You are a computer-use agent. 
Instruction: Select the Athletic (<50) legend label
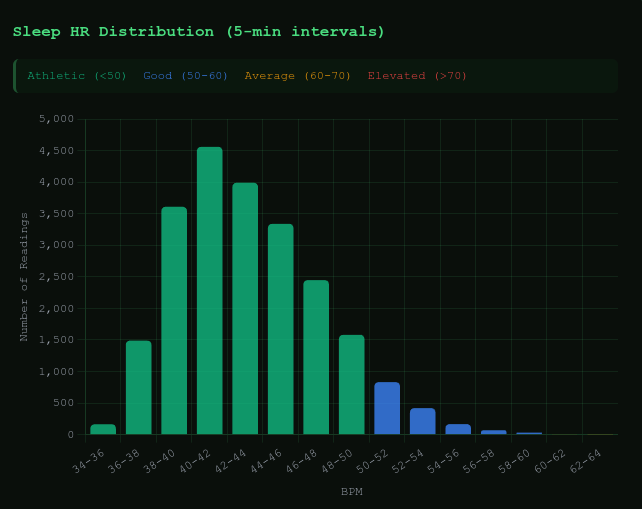tap(77, 76)
